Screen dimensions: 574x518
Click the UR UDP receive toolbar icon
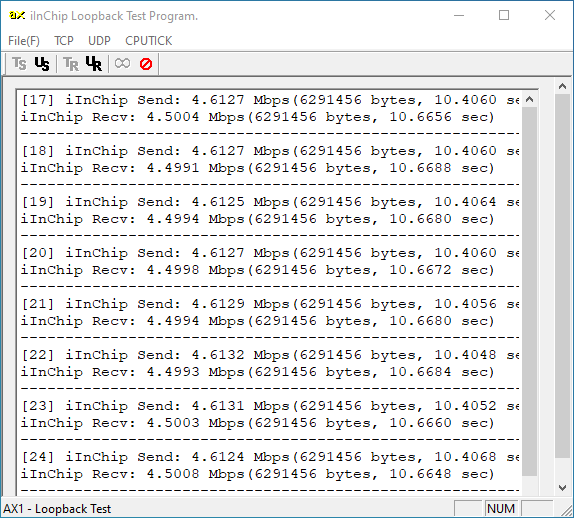[94, 64]
